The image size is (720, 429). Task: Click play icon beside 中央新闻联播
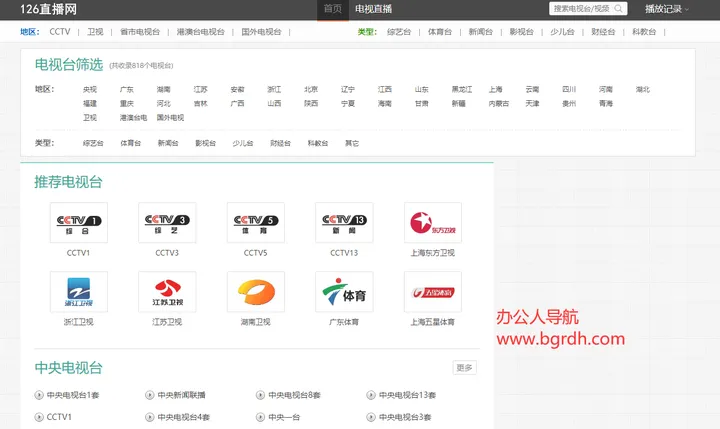click(x=150, y=395)
